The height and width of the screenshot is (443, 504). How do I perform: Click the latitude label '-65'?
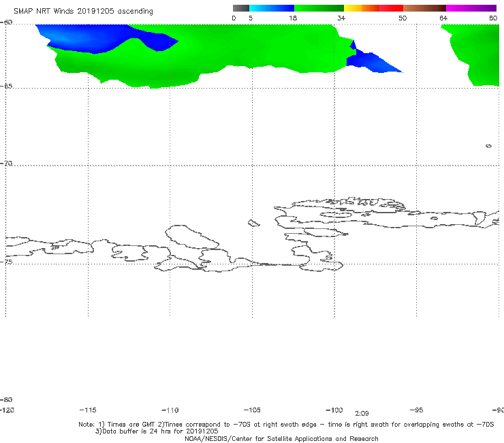coord(6,87)
